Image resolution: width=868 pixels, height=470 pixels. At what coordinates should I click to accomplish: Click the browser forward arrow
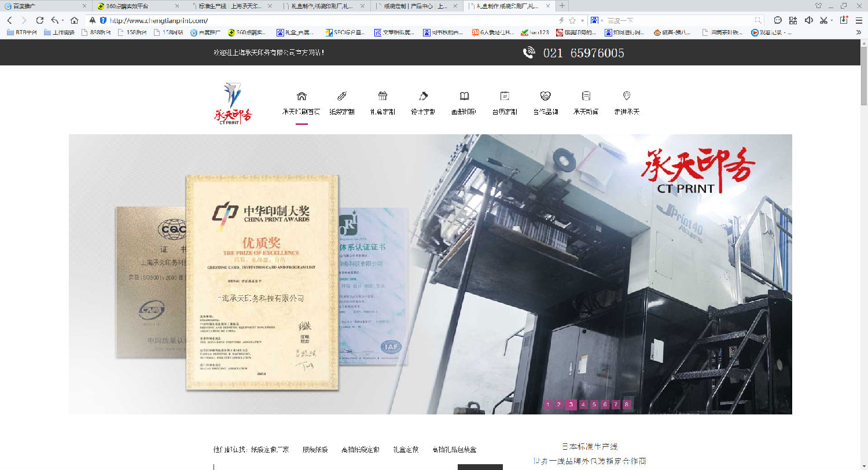click(x=24, y=20)
